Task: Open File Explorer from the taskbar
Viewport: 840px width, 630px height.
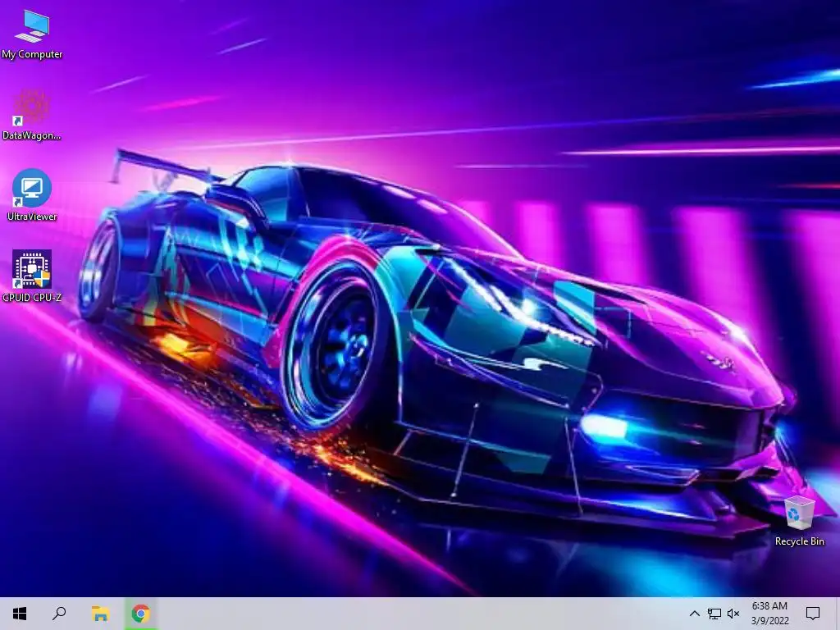Action: coord(100,614)
